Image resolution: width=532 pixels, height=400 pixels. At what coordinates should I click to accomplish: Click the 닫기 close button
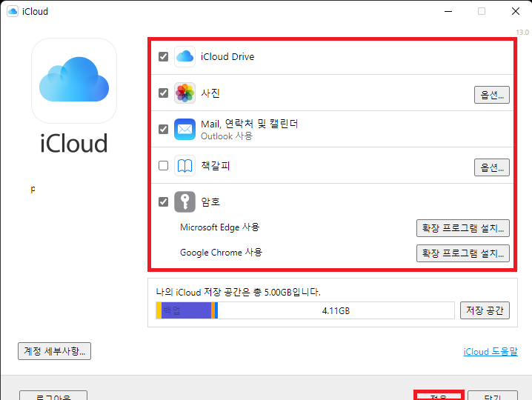493,396
